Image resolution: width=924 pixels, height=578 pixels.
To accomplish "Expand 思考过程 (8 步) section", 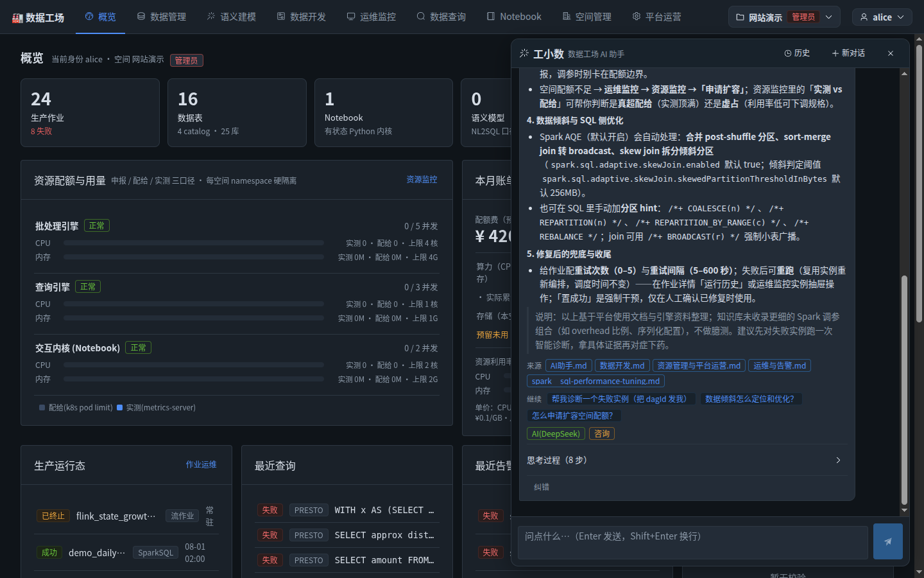I will tap(687, 460).
